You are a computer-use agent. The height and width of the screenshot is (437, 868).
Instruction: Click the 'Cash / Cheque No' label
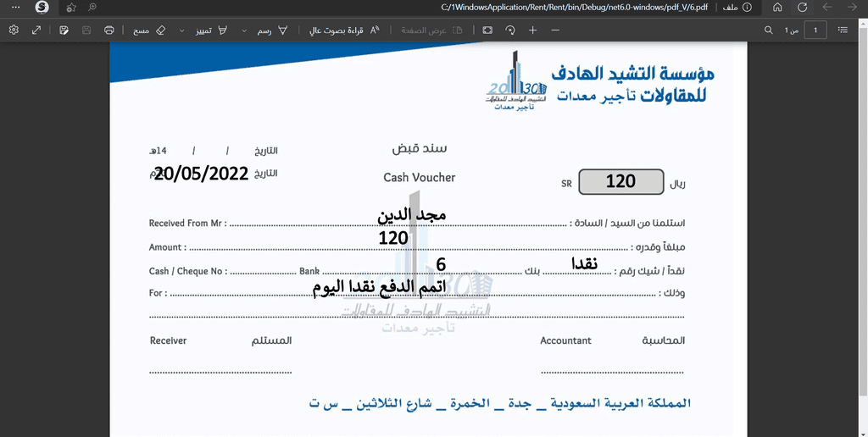click(x=187, y=271)
